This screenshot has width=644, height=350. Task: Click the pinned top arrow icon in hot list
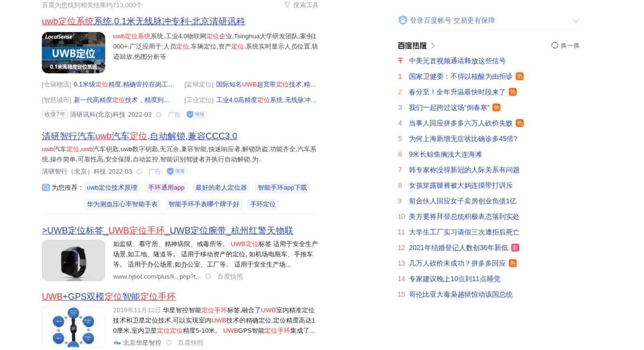point(400,61)
